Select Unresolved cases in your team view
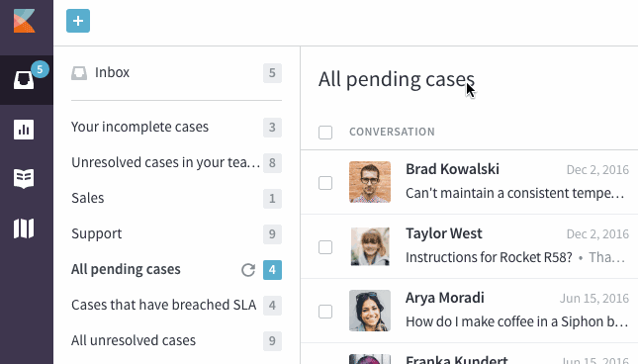This screenshot has width=638, height=364. [x=176, y=162]
